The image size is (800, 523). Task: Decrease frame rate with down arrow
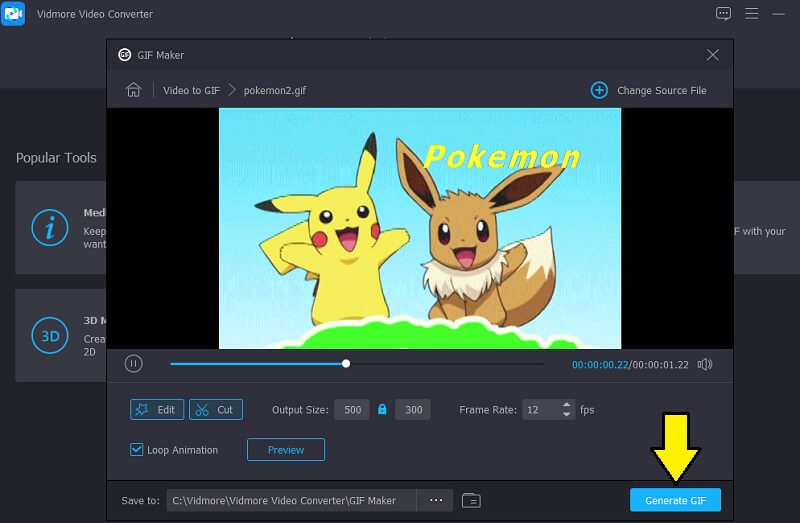[568, 415]
